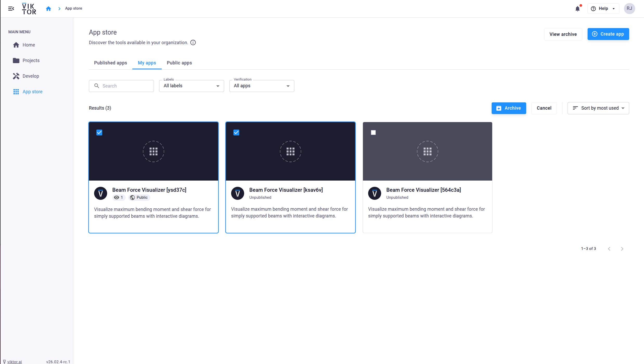Click the Search input field

click(x=125, y=86)
